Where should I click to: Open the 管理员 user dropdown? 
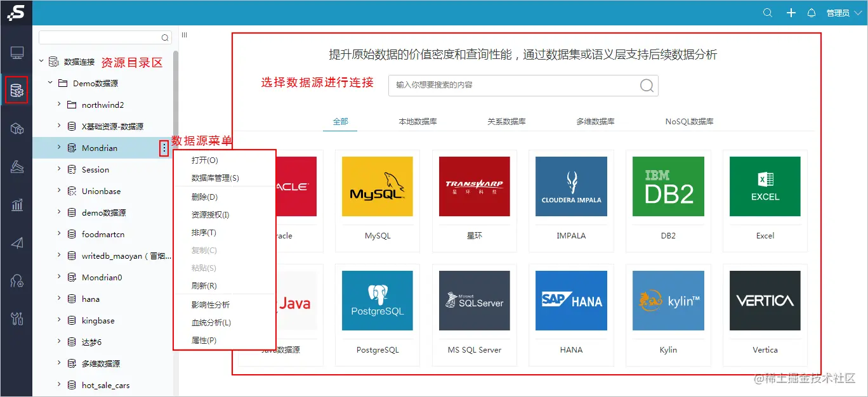pyautogui.click(x=844, y=13)
